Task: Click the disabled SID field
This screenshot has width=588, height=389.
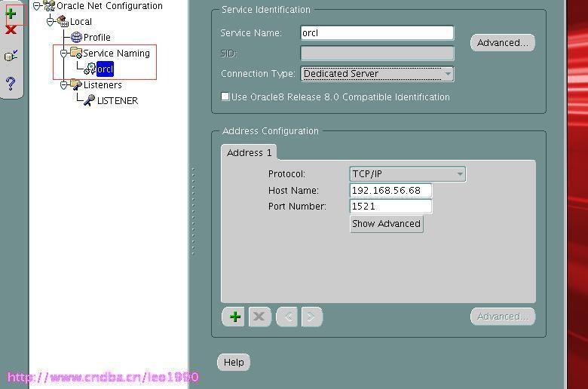Action: (377, 54)
